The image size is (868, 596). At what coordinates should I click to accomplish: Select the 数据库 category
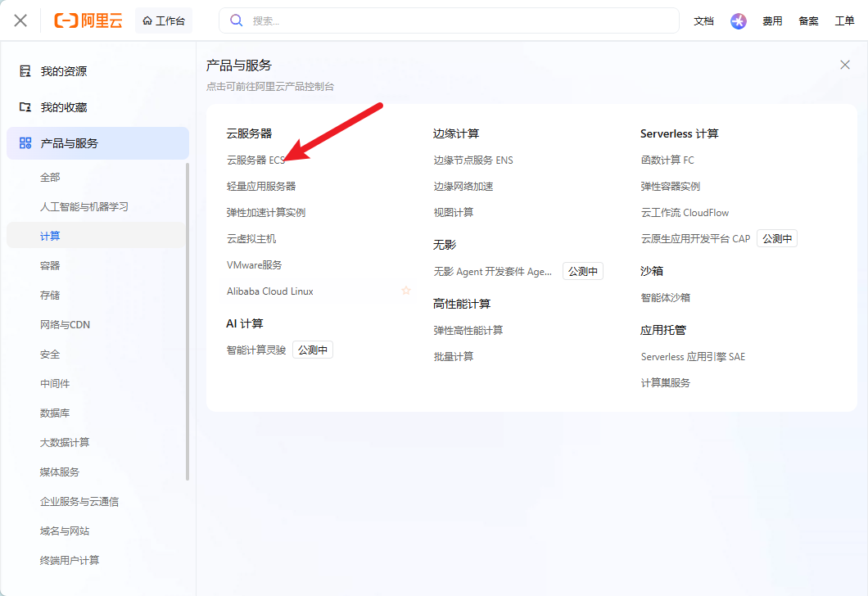[55, 413]
